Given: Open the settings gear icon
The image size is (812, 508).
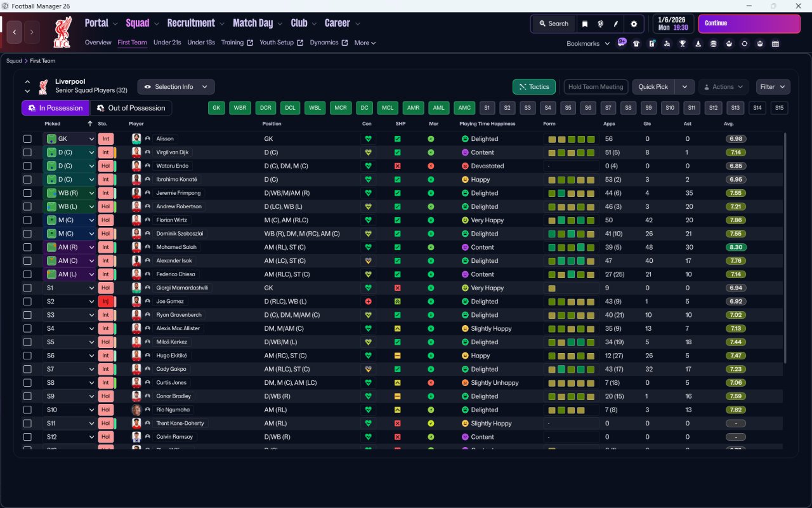Looking at the screenshot, I should coord(634,23).
